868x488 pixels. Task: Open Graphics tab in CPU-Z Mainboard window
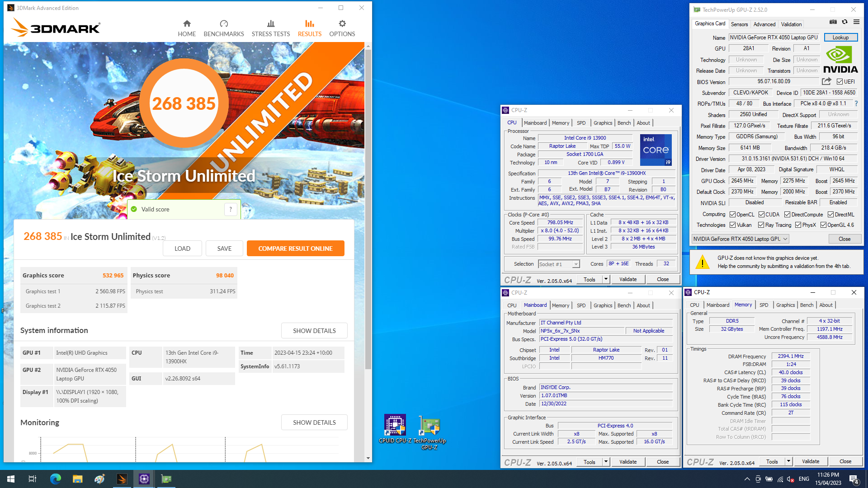tap(603, 305)
